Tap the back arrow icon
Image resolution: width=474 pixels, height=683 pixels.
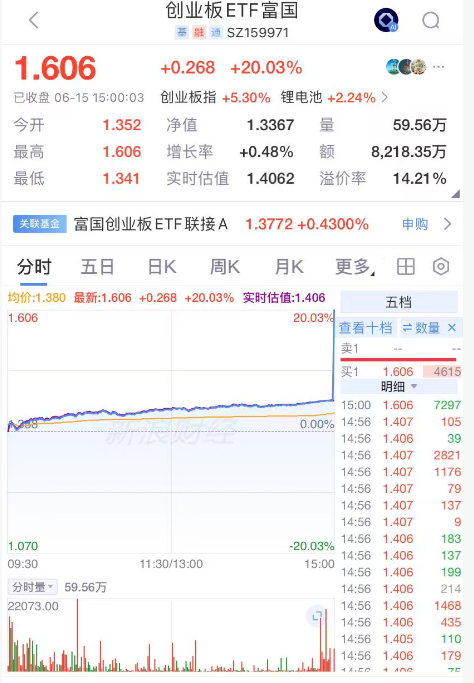click(x=34, y=20)
